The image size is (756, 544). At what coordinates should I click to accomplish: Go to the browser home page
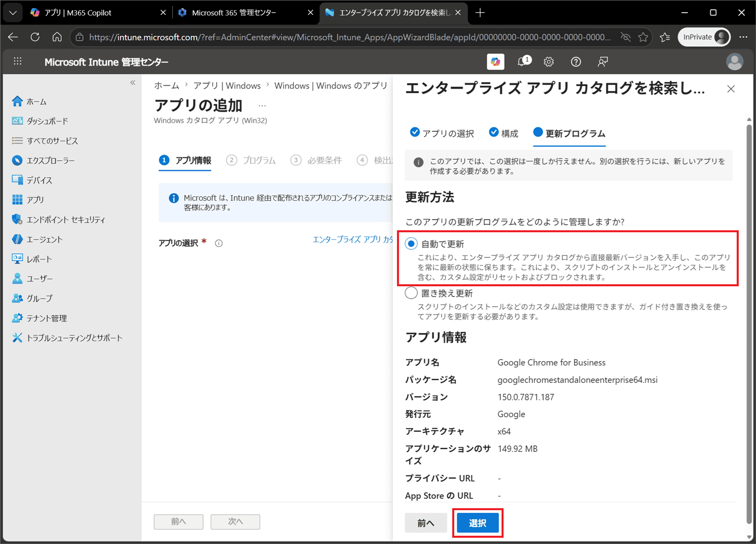57,37
